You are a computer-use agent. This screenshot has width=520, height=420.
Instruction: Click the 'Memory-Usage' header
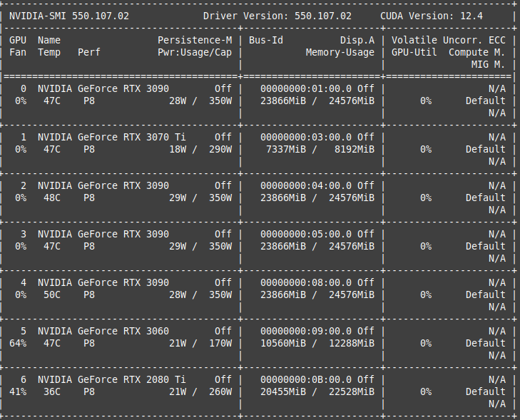(x=340, y=52)
